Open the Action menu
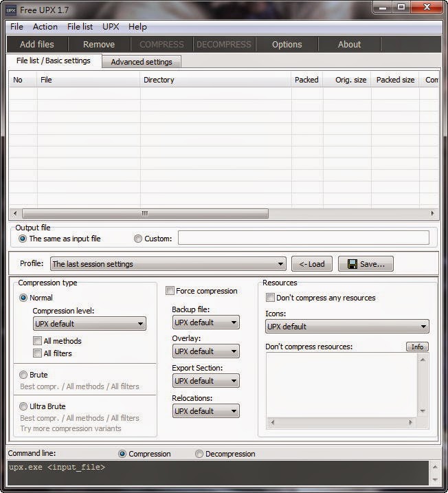 (45, 27)
